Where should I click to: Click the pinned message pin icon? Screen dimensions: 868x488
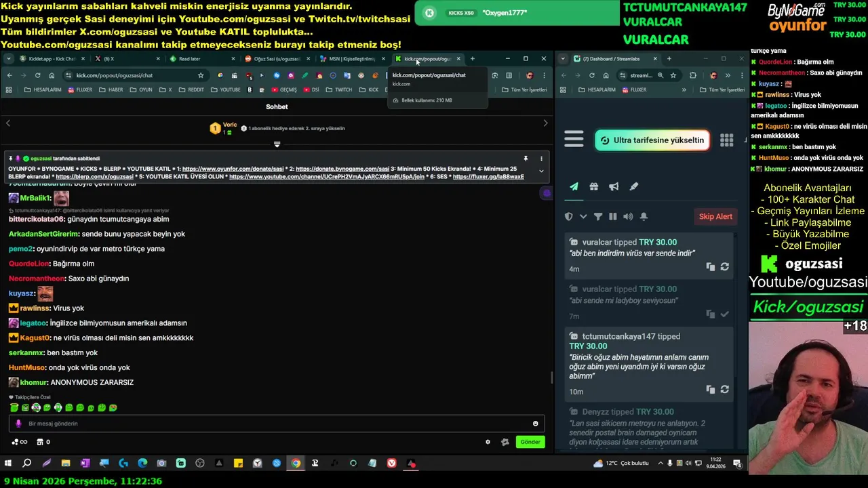(x=526, y=159)
